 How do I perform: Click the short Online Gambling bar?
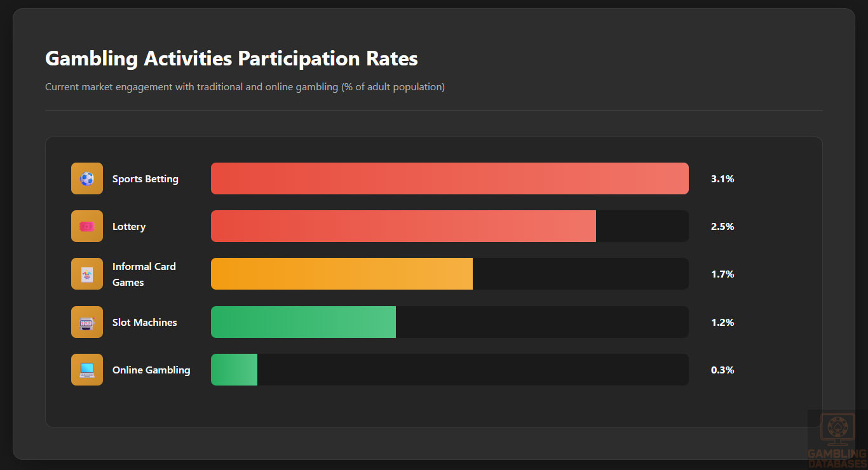(234, 370)
